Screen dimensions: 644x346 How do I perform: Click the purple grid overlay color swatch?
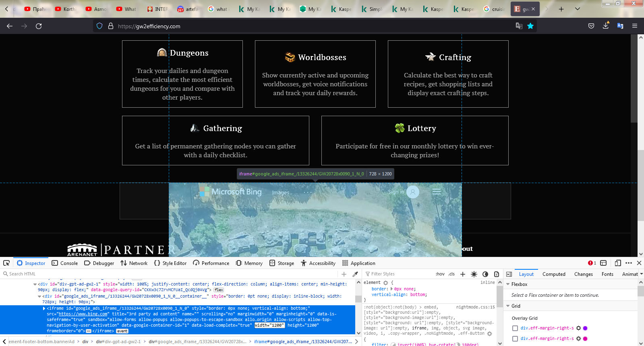[x=585, y=328]
